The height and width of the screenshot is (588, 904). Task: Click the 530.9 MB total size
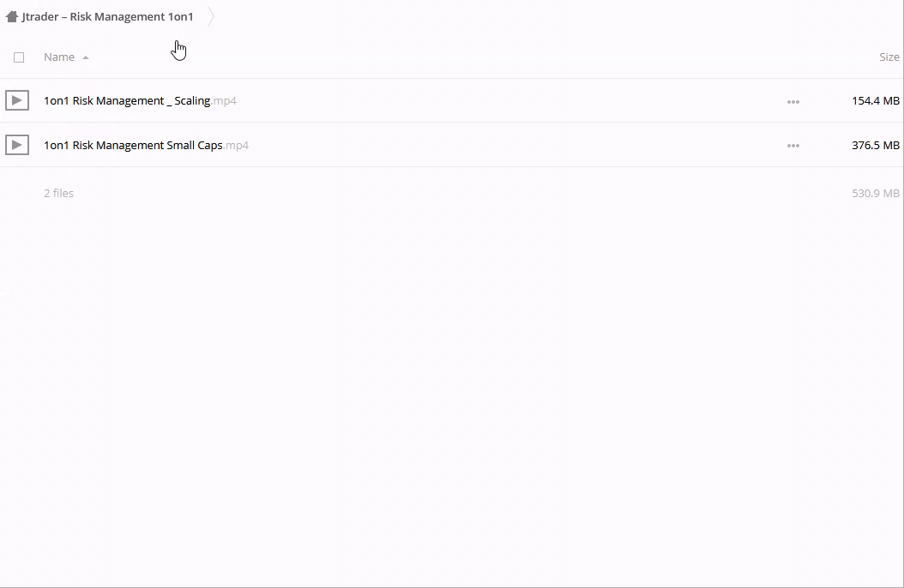pos(875,193)
